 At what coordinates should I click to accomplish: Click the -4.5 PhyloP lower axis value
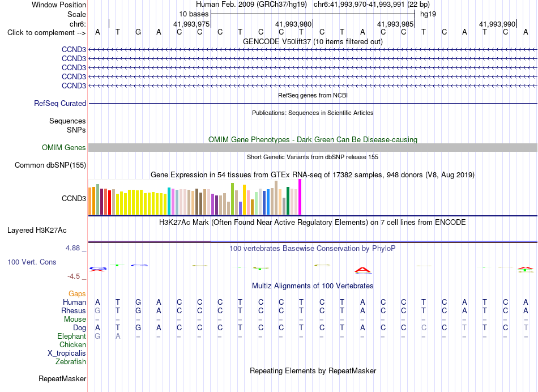coord(74,276)
